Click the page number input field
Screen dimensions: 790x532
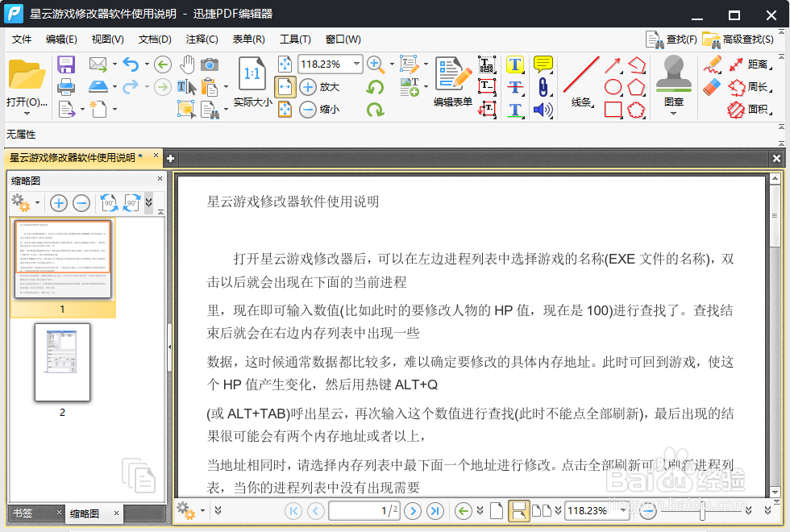(x=364, y=511)
